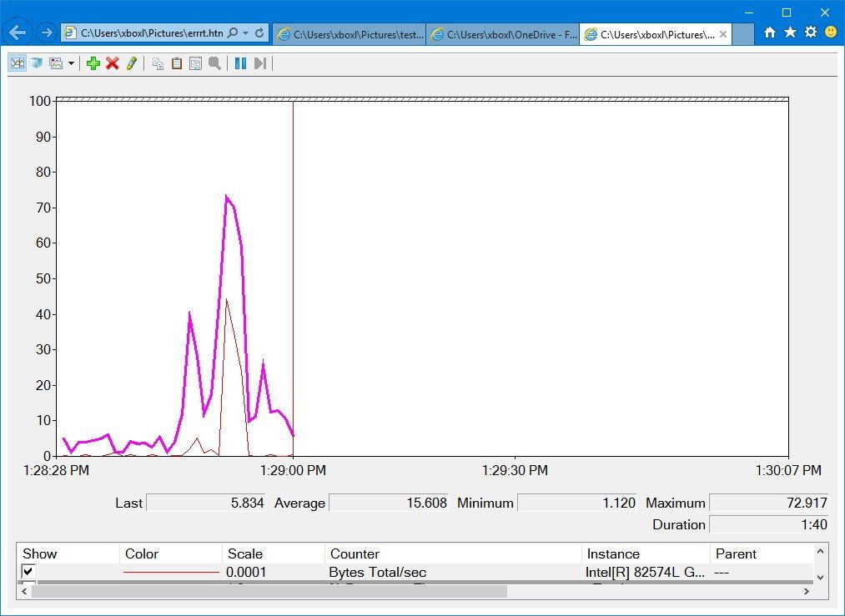Copy properties using the copy icon
Screen dimensions: 845x616
(157, 63)
